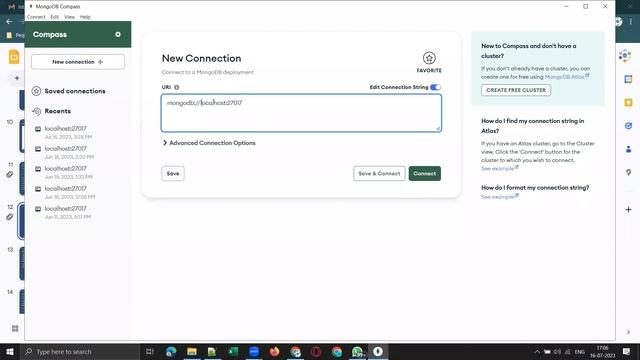Click the Save & Connect button

(x=379, y=173)
